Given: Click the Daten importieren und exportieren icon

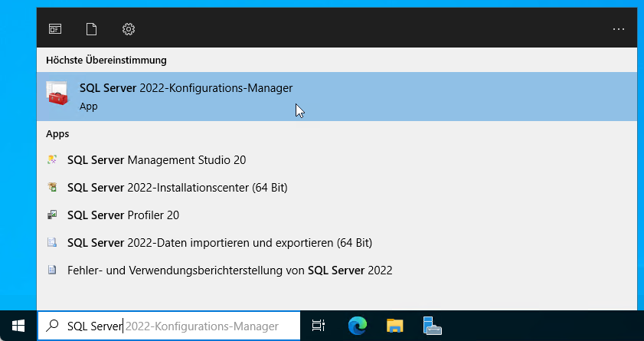Looking at the screenshot, I should (52, 242).
